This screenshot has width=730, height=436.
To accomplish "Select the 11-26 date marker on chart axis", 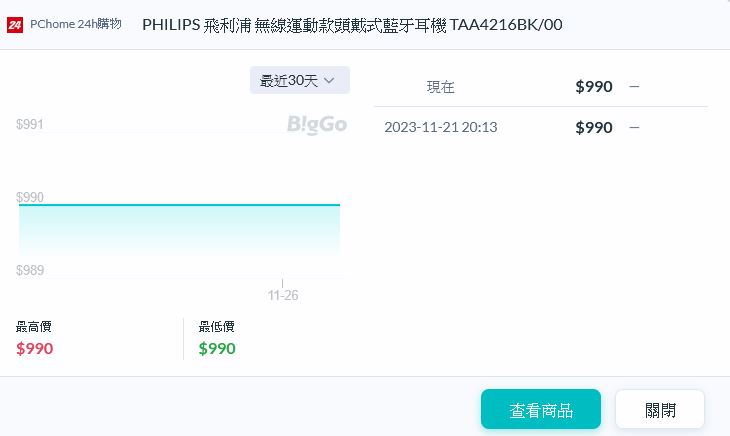I will point(283,295).
